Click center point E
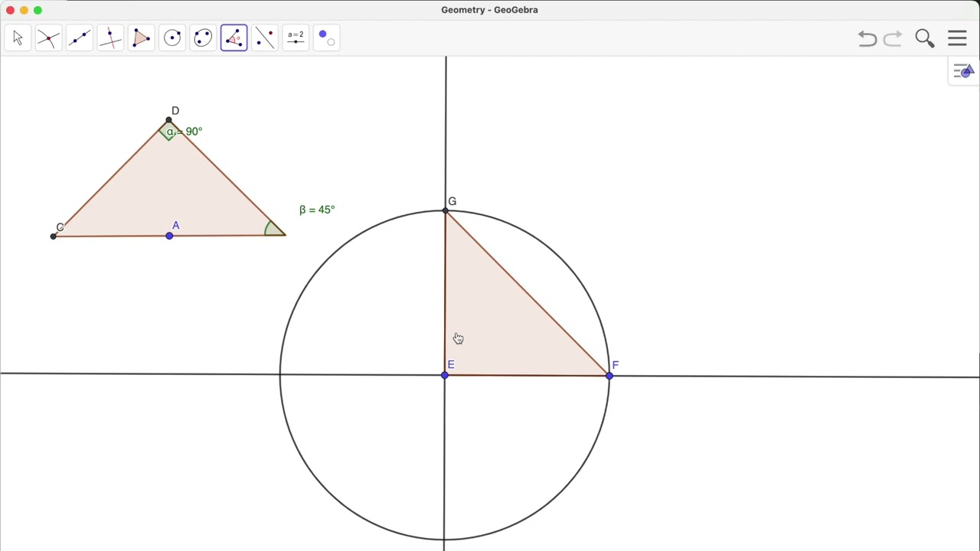The height and width of the screenshot is (551, 980). pyautogui.click(x=445, y=375)
